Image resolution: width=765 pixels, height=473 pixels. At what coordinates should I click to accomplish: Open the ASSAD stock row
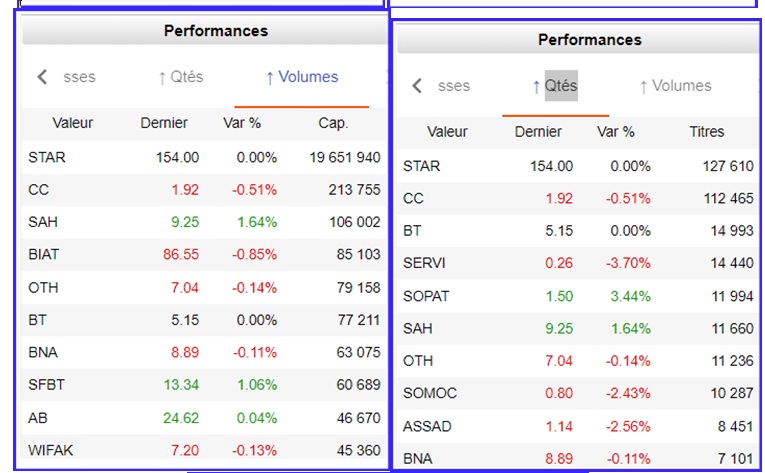[427, 426]
